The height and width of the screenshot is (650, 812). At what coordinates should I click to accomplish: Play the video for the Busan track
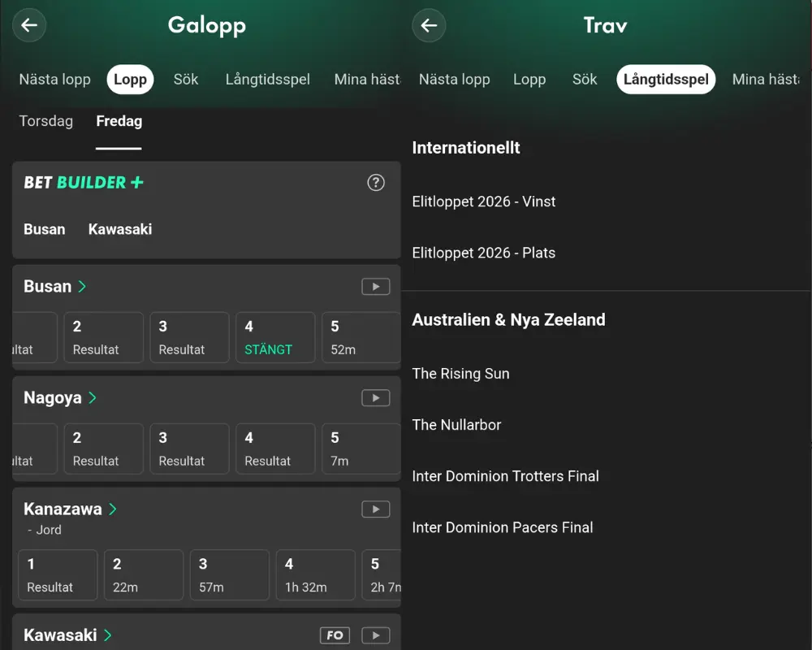coord(375,286)
